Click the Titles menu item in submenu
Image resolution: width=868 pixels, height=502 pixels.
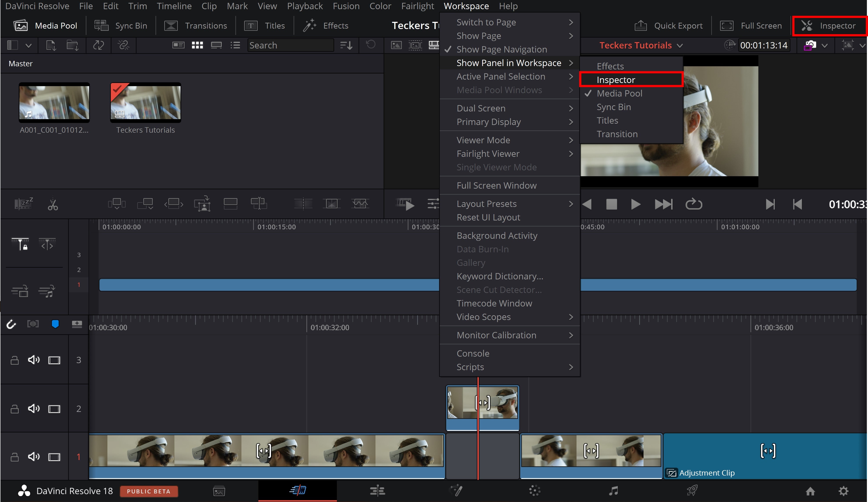[607, 120]
